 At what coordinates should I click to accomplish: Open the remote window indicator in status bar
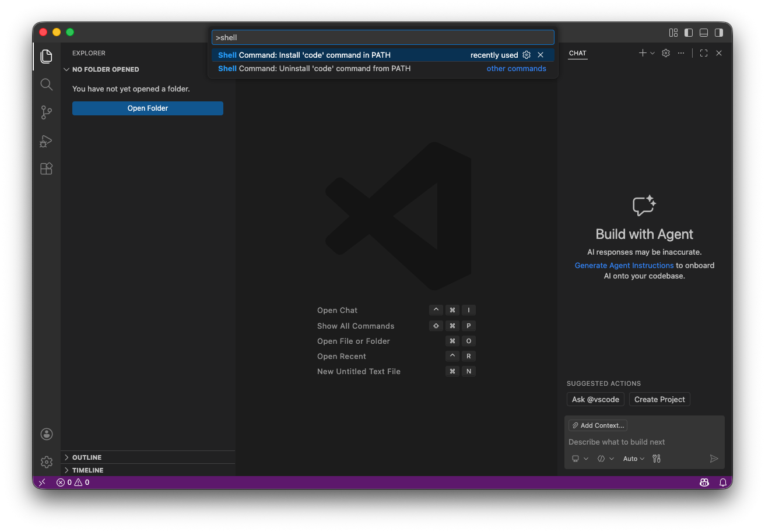point(42,482)
